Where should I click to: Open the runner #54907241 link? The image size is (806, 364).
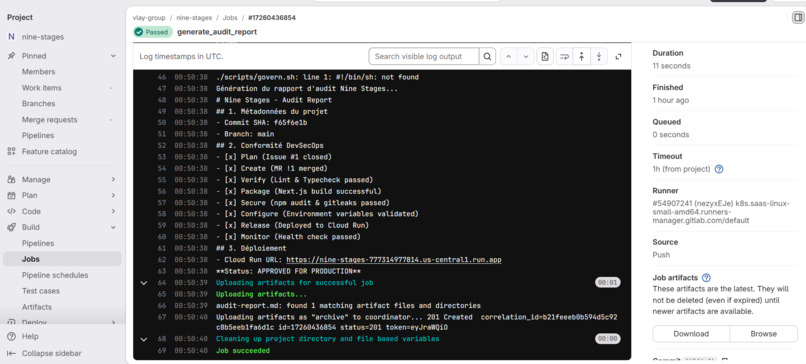(721, 212)
